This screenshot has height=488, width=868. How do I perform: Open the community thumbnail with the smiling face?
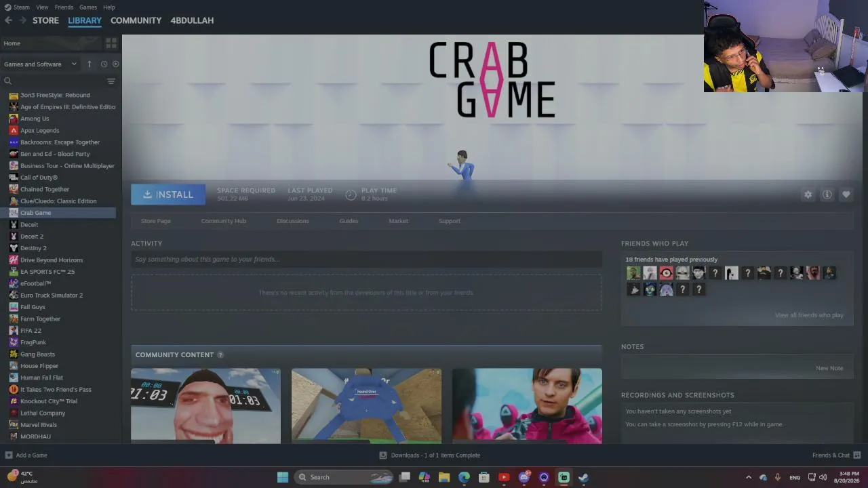pyautogui.click(x=205, y=406)
